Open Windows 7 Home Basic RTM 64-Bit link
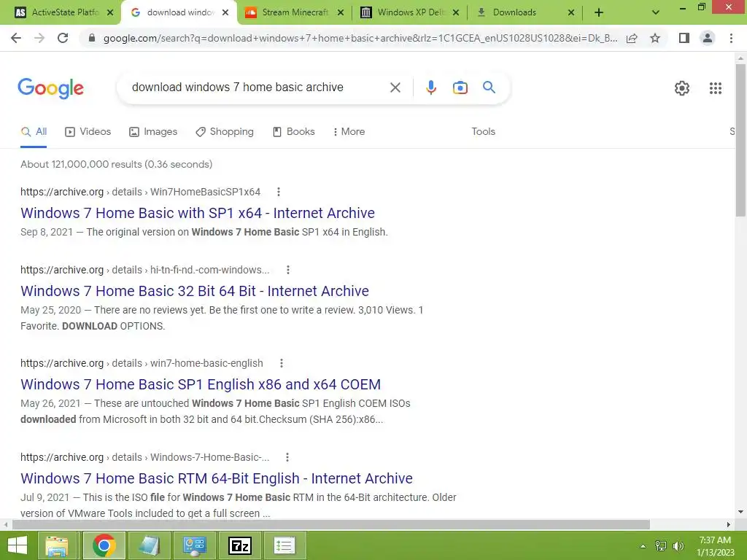This screenshot has height=560, width=747. [x=217, y=478]
